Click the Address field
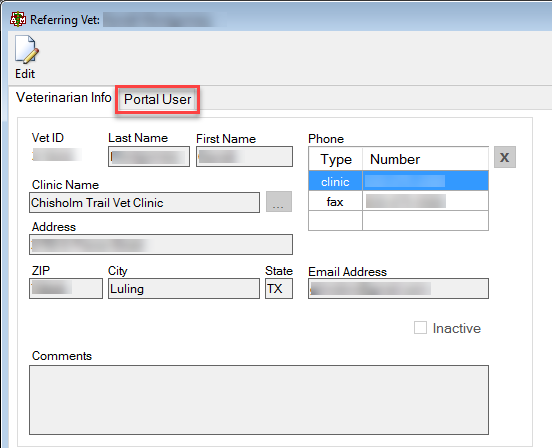 tap(161, 245)
